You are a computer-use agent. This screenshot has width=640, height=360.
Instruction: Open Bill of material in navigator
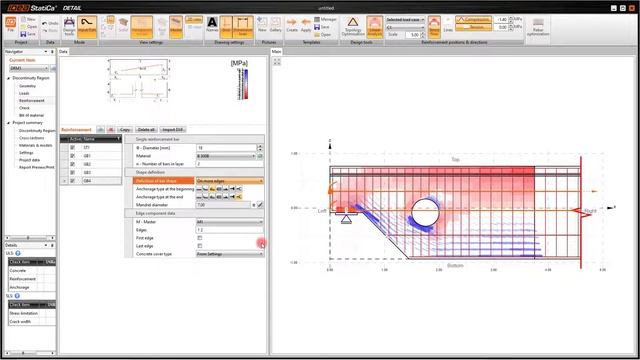(31, 115)
